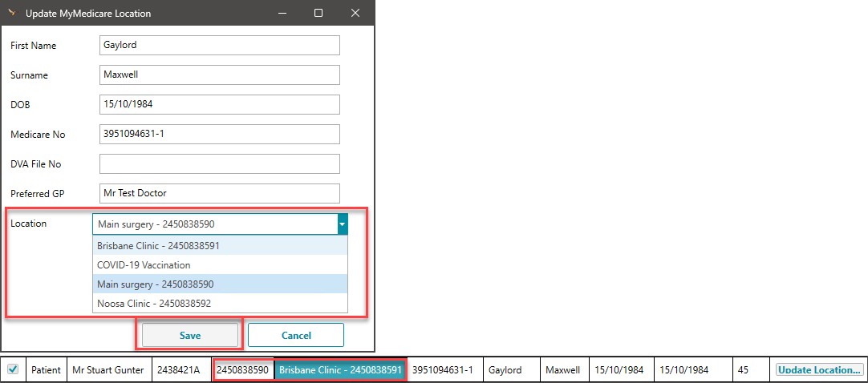Image resolution: width=868 pixels, height=383 pixels.
Task: Click the Preferred GP field
Action: pos(219,193)
